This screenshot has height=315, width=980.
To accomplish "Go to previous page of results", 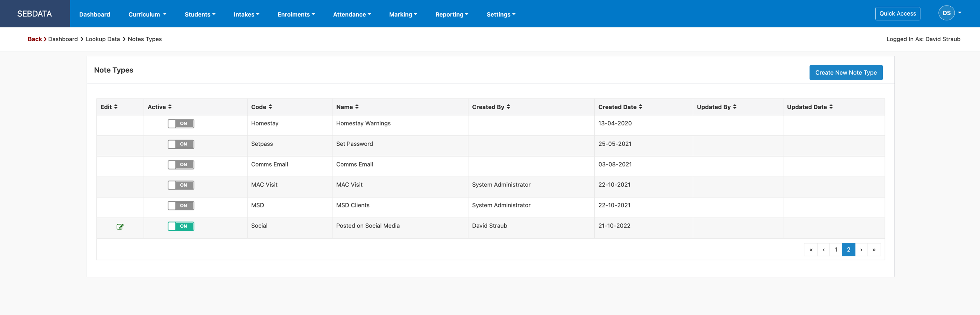I will (x=824, y=250).
